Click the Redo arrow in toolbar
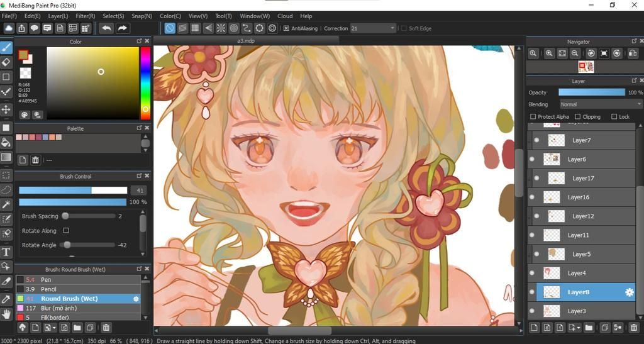 [x=122, y=28]
